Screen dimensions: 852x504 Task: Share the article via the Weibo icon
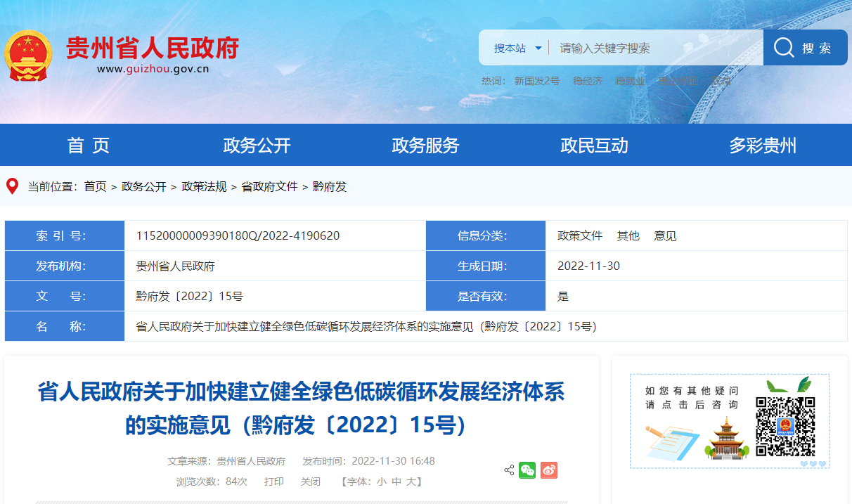tap(548, 470)
